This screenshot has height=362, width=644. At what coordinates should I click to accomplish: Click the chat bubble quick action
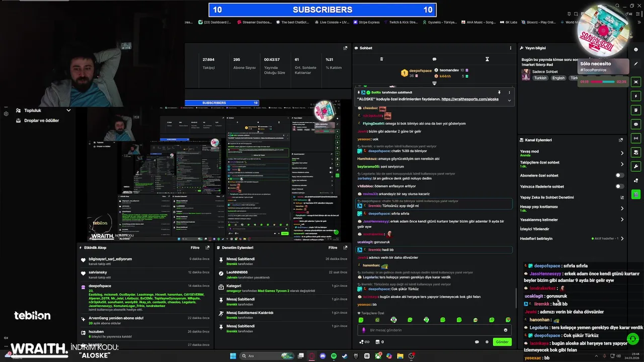click(636, 124)
